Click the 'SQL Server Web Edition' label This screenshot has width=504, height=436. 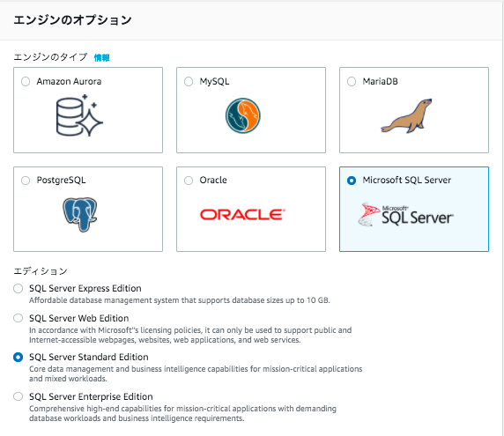(79, 318)
